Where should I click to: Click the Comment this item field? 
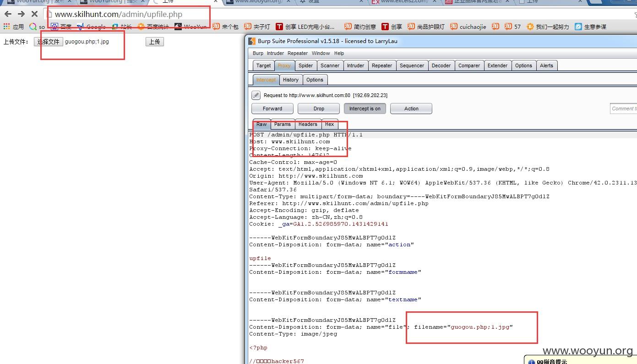pos(624,109)
